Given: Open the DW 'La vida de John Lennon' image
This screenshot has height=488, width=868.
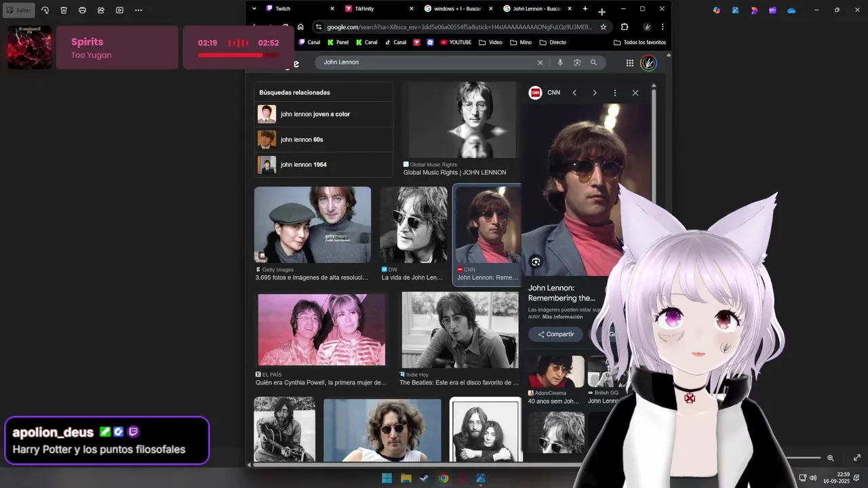Looking at the screenshot, I should tap(413, 224).
